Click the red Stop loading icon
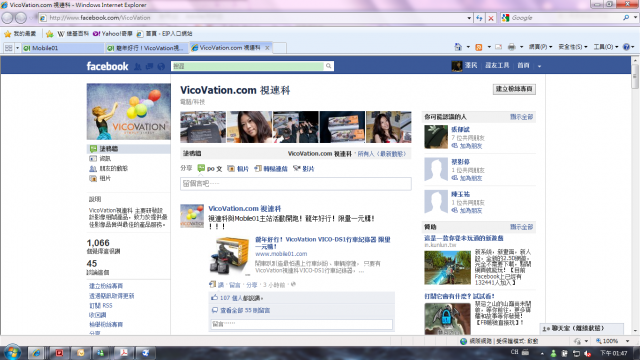640x360 pixels. tap(491, 18)
